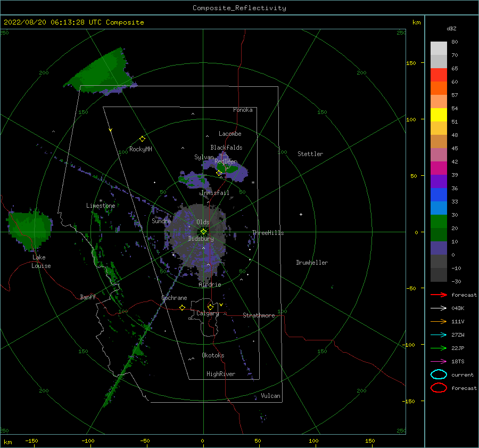Click the Airdrie label

click(210, 284)
